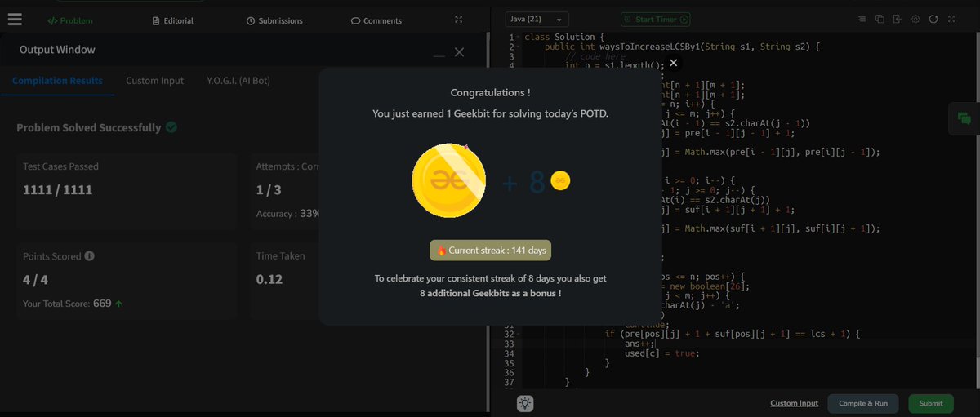Click the Custom Input link below editor

pyautogui.click(x=794, y=403)
